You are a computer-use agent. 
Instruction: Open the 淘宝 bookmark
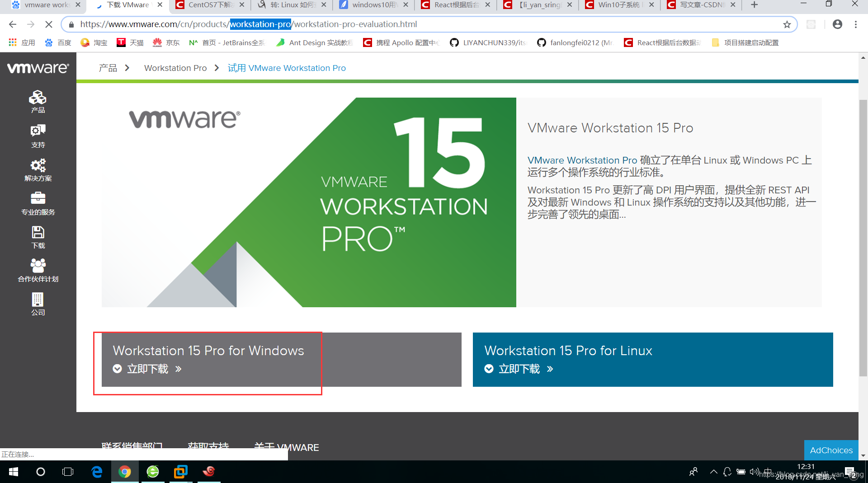(x=94, y=42)
